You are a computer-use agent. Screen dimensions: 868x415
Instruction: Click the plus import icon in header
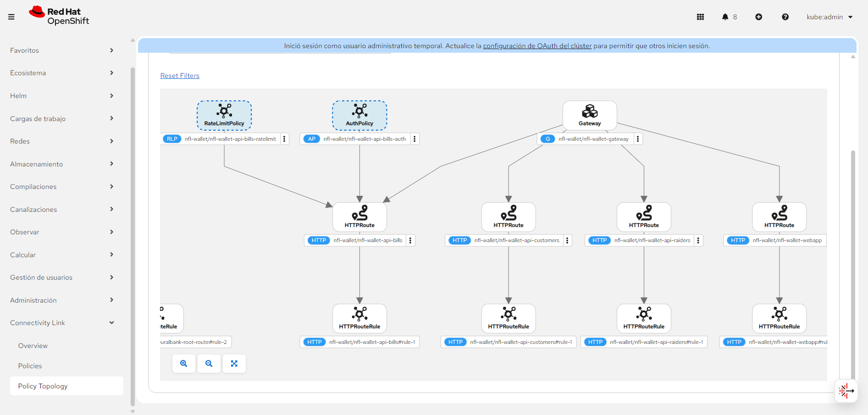759,17
